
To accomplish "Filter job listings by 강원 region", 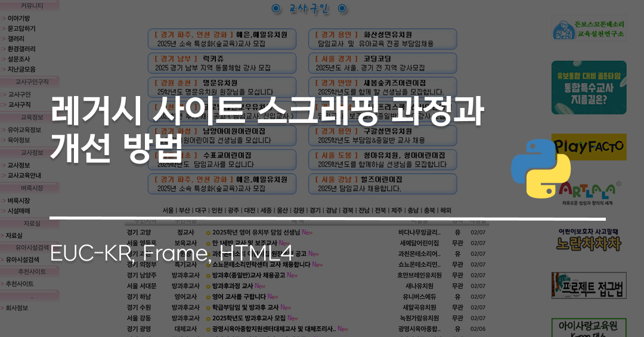I will coord(299,211).
